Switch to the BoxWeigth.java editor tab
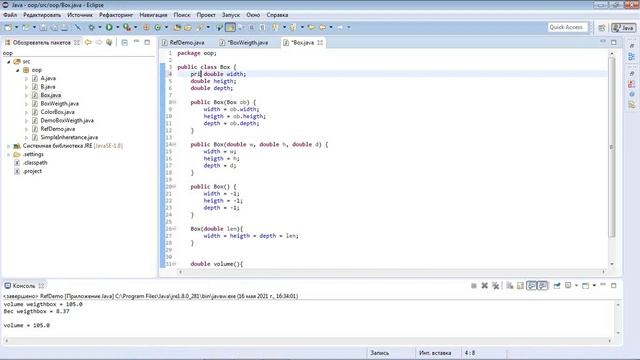640x360 pixels. click(247, 42)
